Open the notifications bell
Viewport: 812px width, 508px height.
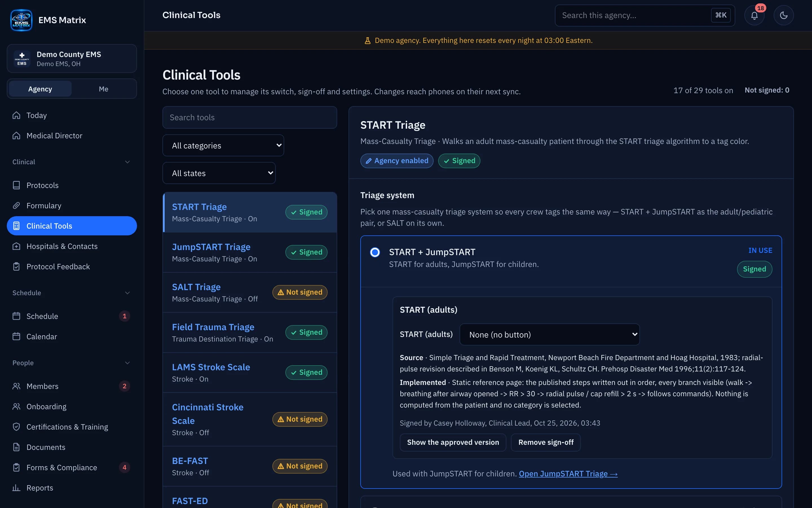[754, 16]
